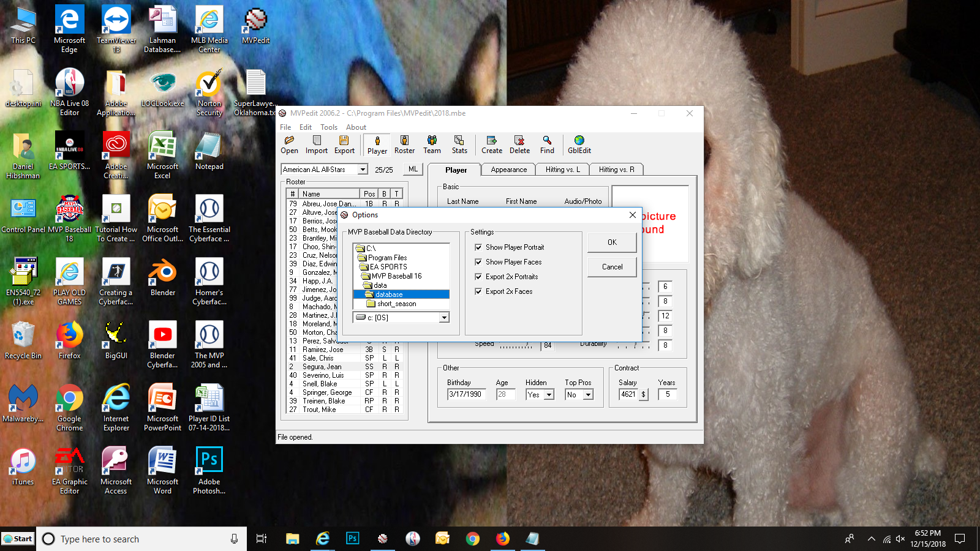Screen dimensions: 980x551
Task: Click the Speed rating slider
Action: click(x=516, y=345)
